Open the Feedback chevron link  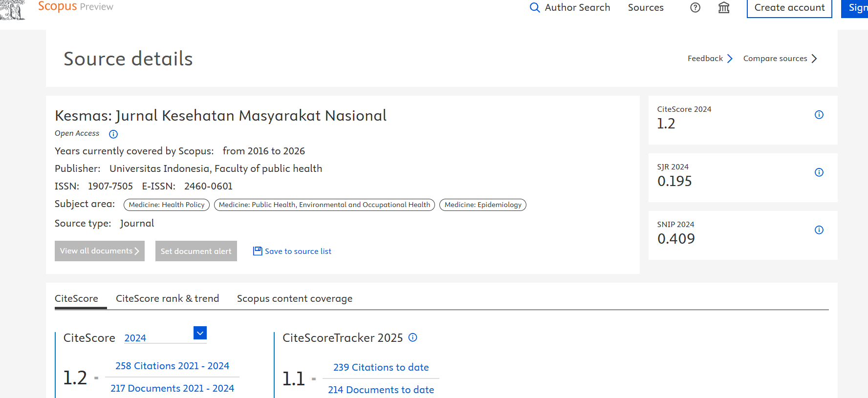[x=730, y=59]
